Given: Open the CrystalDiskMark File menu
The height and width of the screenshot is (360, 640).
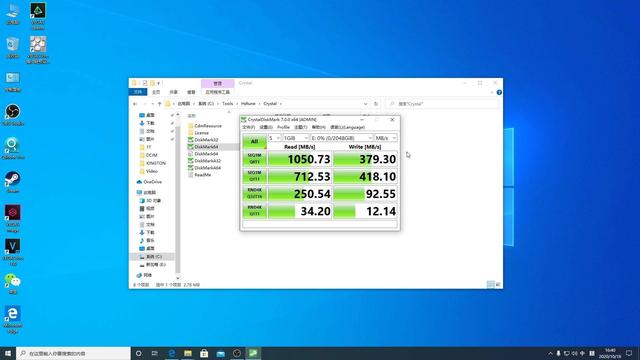Looking at the screenshot, I should (248, 127).
